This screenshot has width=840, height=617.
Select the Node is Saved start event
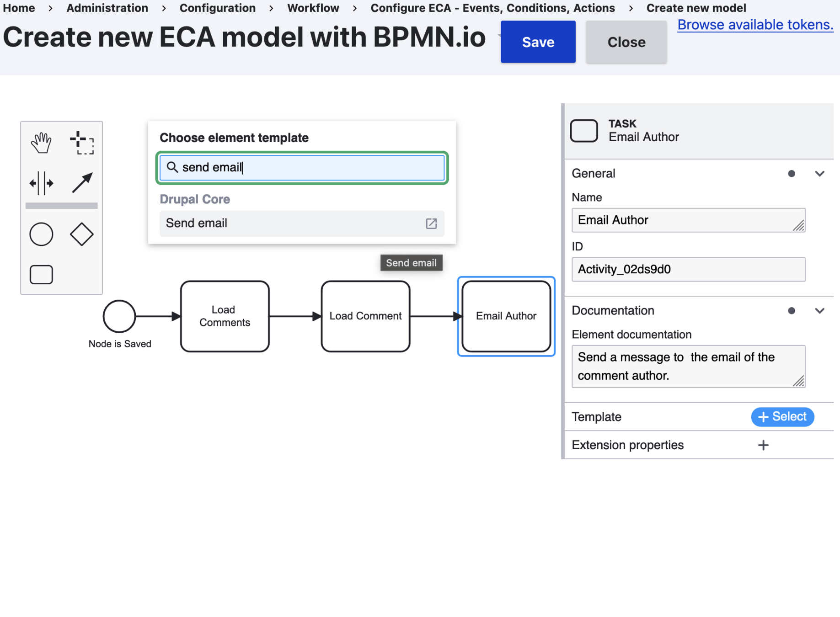(119, 316)
